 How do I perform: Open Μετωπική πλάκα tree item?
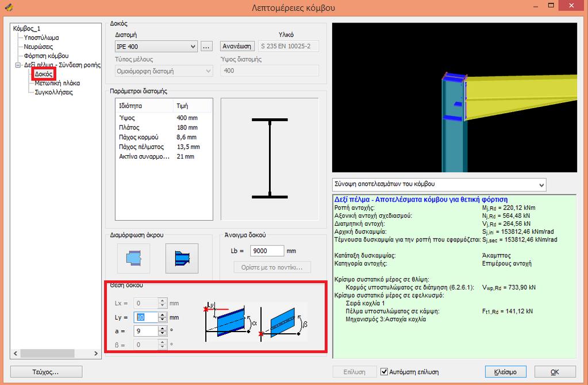tap(57, 83)
